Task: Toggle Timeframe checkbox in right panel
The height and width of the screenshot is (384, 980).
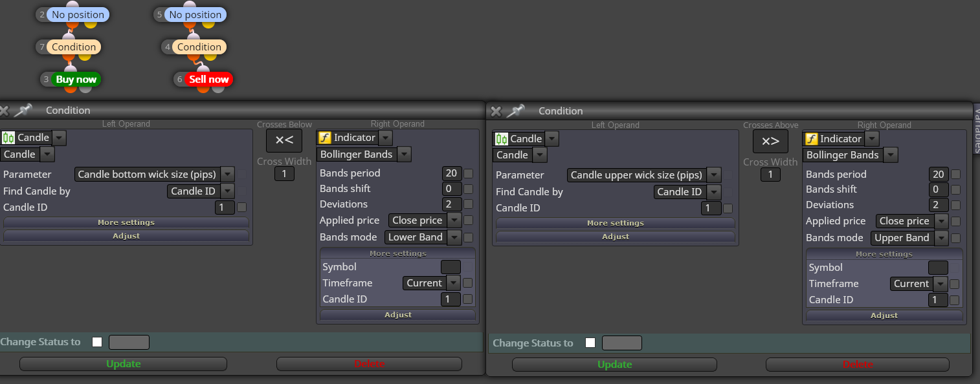Action: tap(954, 284)
